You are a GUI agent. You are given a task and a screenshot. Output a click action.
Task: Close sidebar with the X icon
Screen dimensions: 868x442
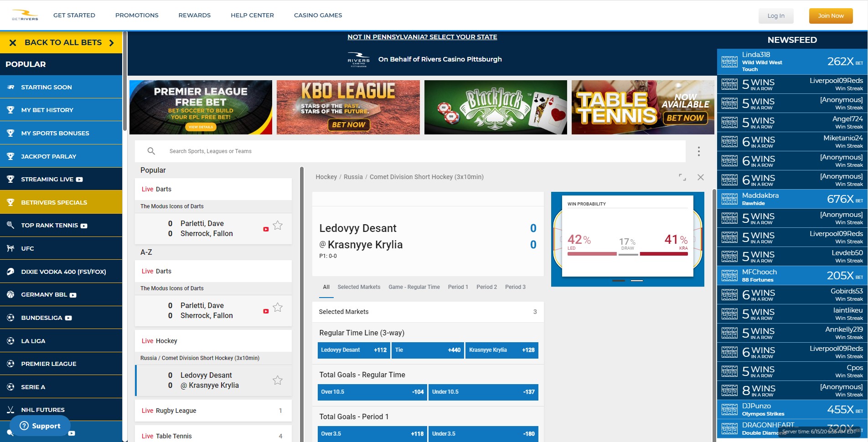point(13,43)
